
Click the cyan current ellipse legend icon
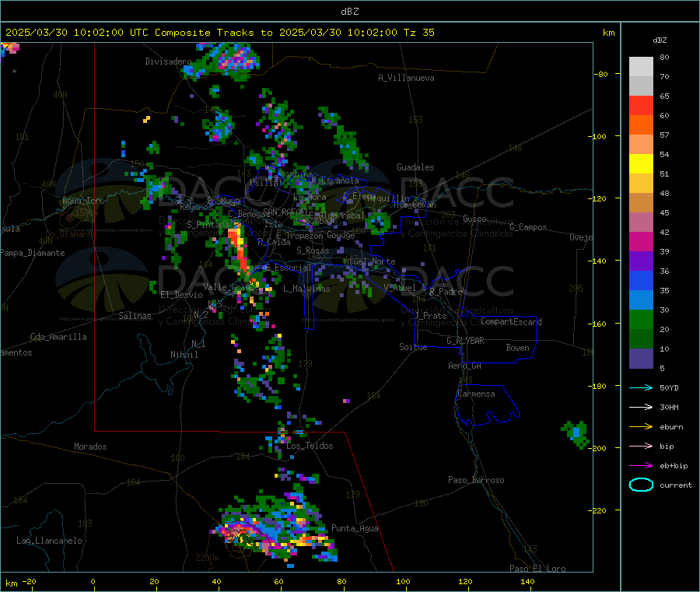tap(641, 485)
